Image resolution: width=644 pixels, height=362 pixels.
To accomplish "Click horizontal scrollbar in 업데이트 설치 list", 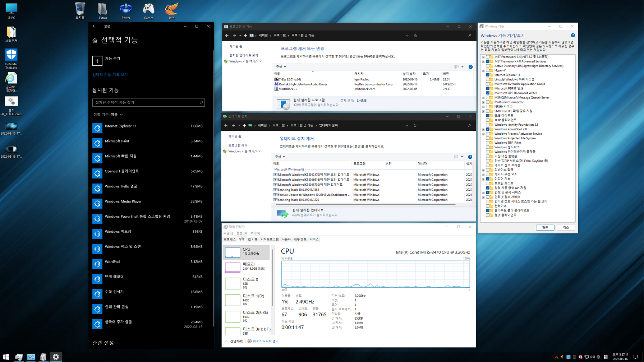I will (365, 205).
